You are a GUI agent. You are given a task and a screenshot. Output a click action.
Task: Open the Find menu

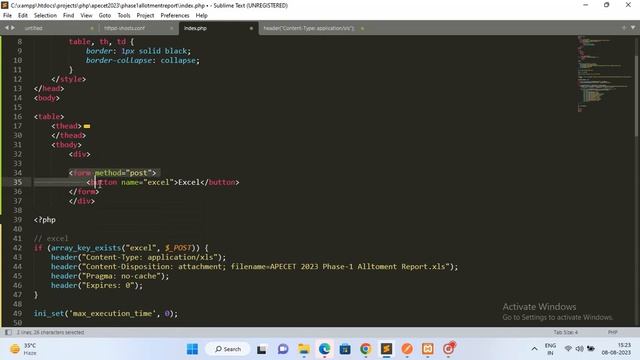pos(69,16)
